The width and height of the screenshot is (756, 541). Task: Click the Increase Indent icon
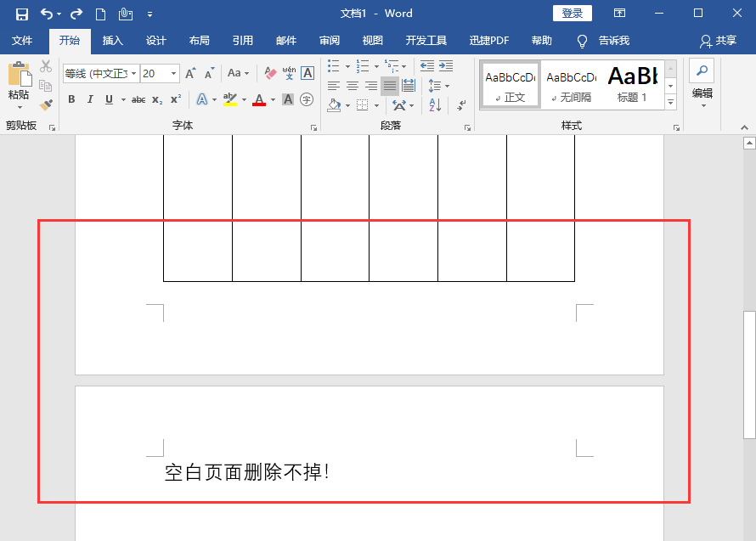click(446, 66)
